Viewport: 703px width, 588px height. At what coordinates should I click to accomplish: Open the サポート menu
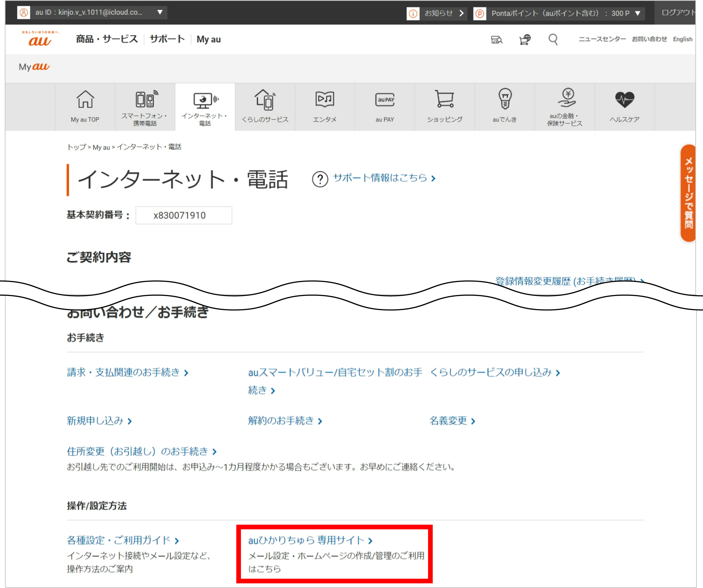(167, 39)
